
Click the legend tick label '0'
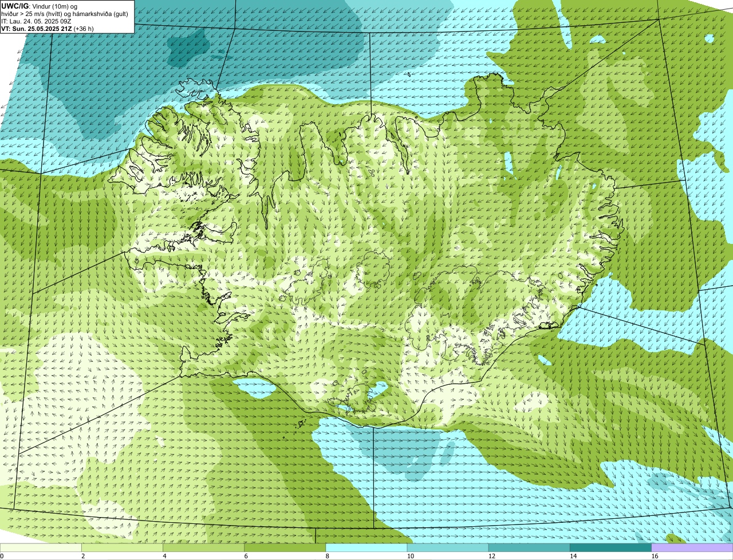point(2,556)
